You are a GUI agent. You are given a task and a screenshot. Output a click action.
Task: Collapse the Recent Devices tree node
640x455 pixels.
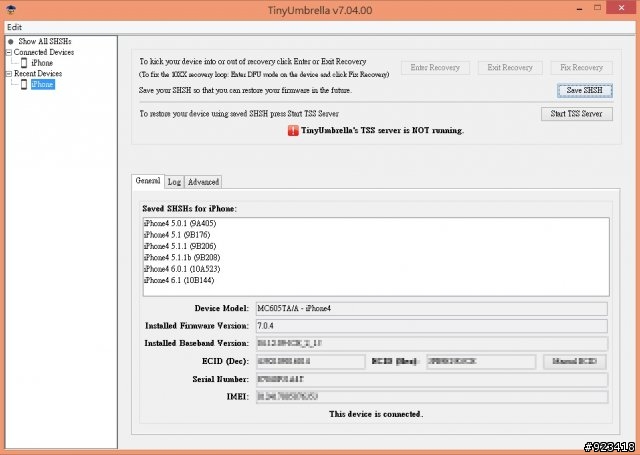point(9,73)
